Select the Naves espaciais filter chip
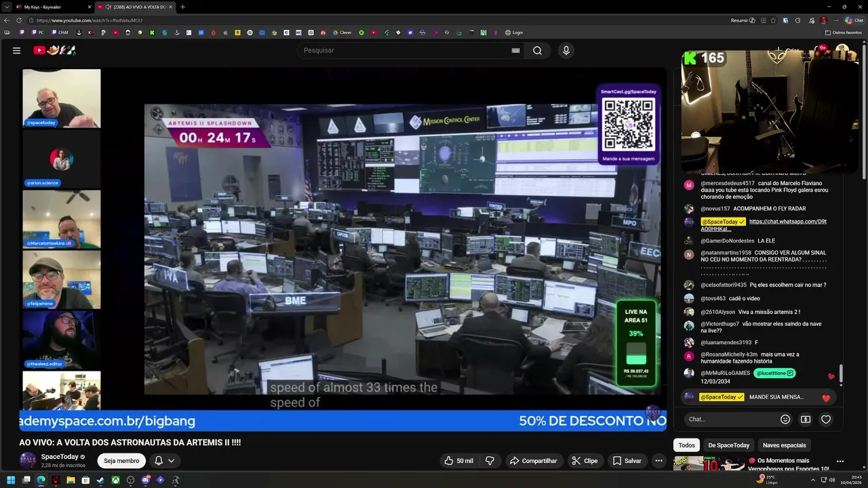The width and height of the screenshot is (868, 488). pos(785,445)
